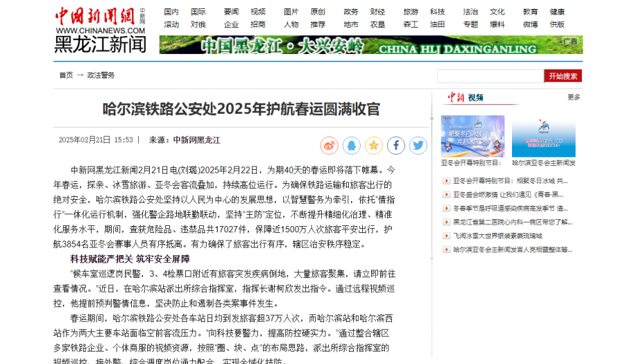
Task: Click the 开始搜索 search button
Action: click(x=563, y=76)
